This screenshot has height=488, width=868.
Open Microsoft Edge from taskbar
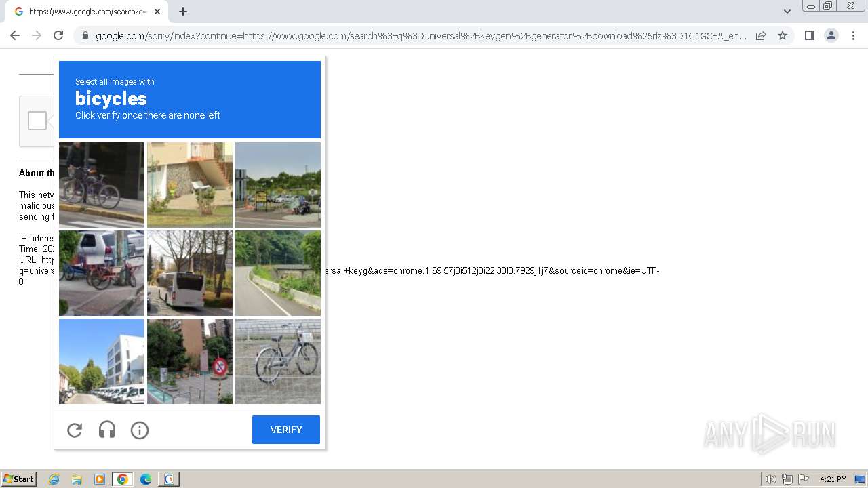tap(146, 479)
